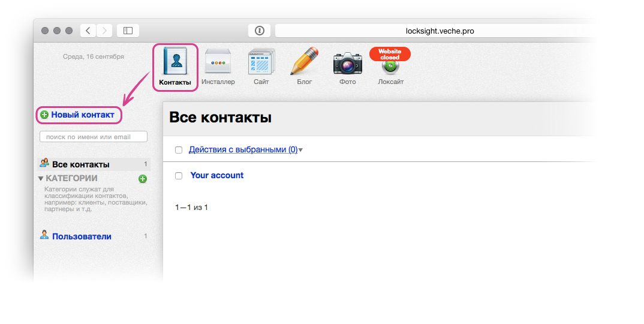The width and height of the screenshot is (644, 324).
Task: Go back with browser back arrow
Action: pyautogui.click(x=88, y=31)
